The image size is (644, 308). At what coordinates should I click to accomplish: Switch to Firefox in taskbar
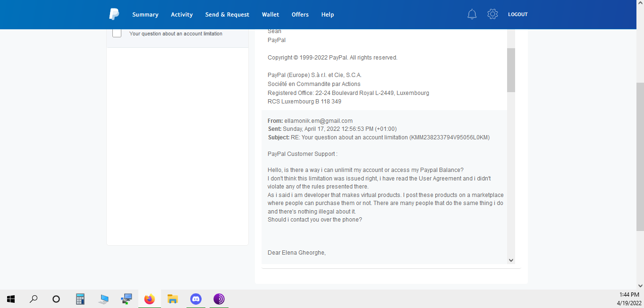tap(150, 299)
